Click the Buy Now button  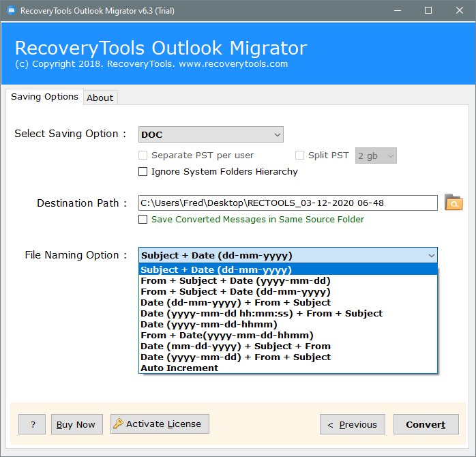pyautogui.click(x=77, y=424)
